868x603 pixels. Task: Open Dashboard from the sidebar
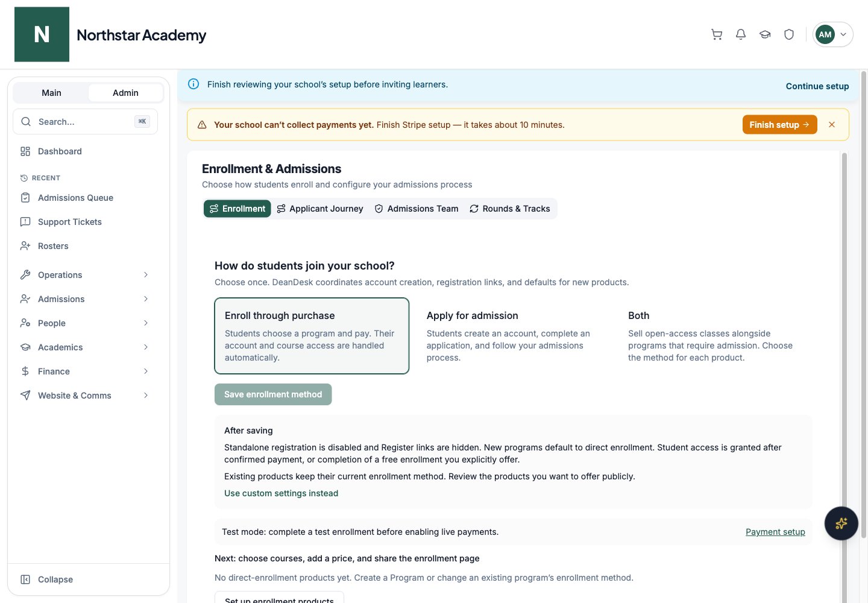click(86, 151)
